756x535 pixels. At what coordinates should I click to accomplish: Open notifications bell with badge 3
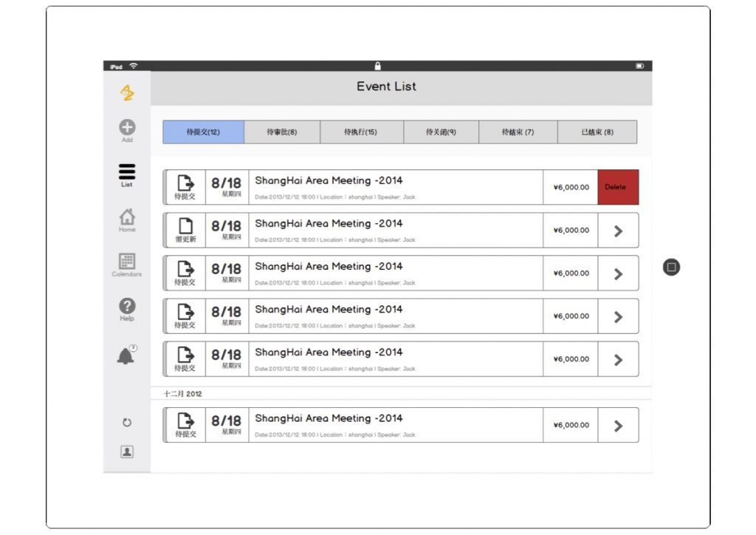pos(126,356)
